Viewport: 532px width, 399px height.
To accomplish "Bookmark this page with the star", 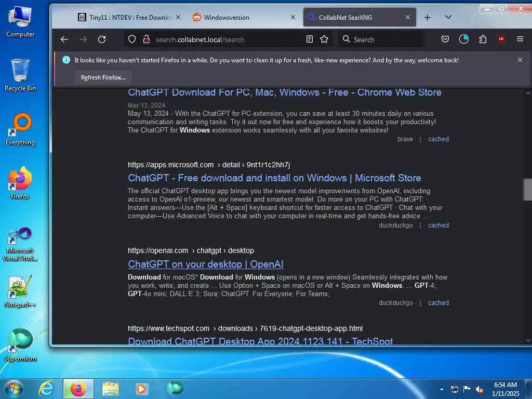I will [324, 39].
